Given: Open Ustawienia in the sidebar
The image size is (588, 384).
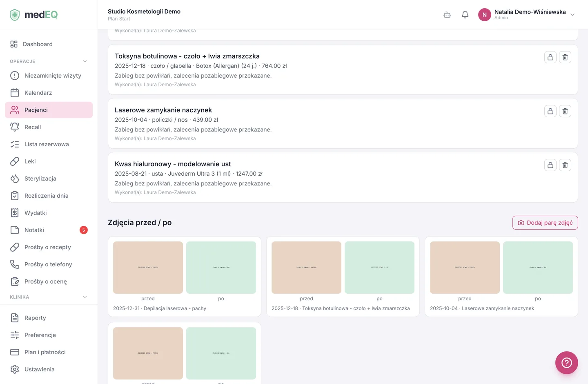Looking at the screenshot, I should 49,369.
